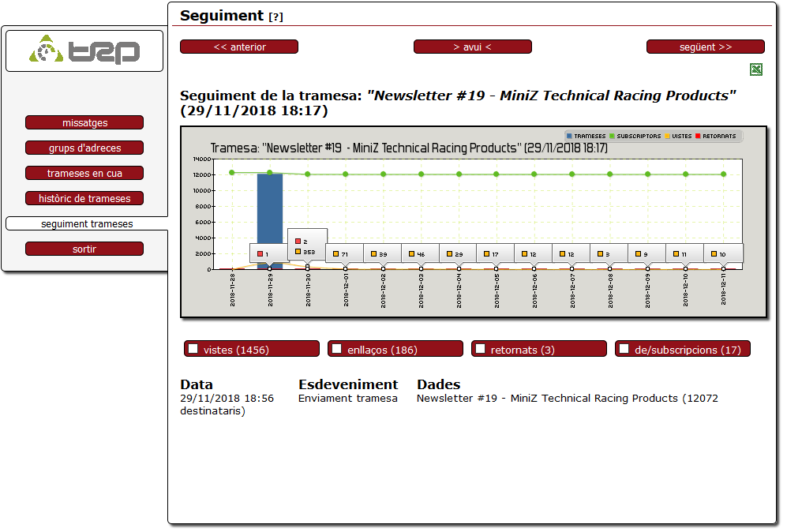The width and height of the screenshot is (787, 532).
Task: Click the red RETORNATS legend swatch
Action: tap(698, 136)
